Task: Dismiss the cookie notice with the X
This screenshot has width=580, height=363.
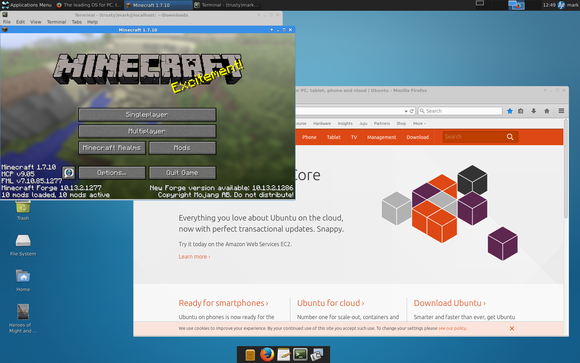Action: [x=512, y=328]
